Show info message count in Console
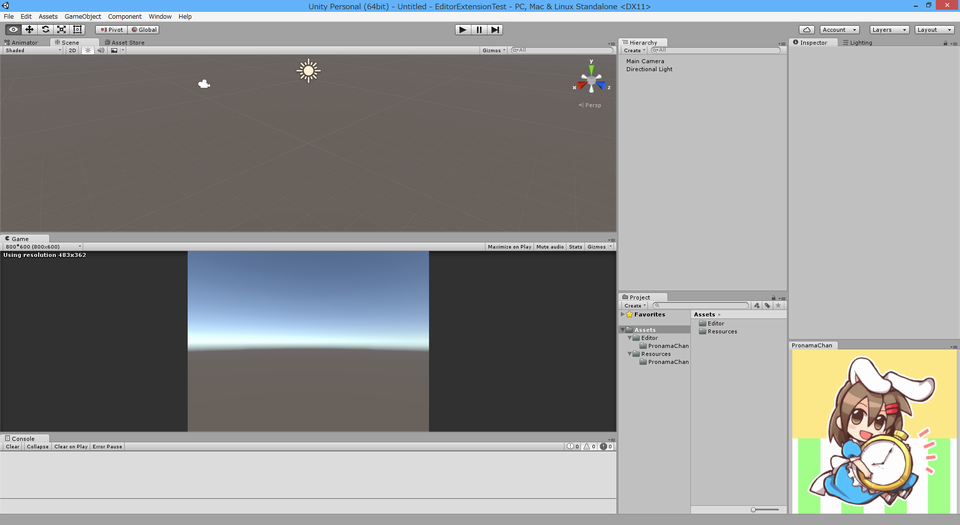 pos(573,447)
